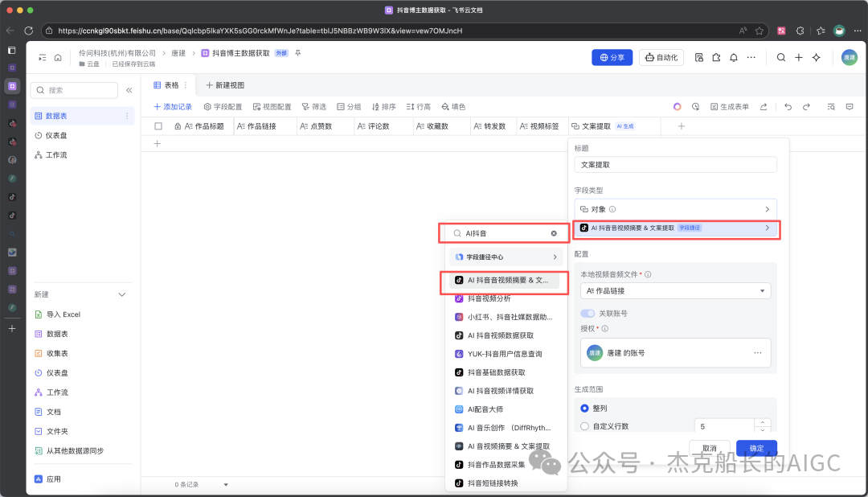Expand the 对象 field type row
The image size is (868, 497).
pos(675,209)
